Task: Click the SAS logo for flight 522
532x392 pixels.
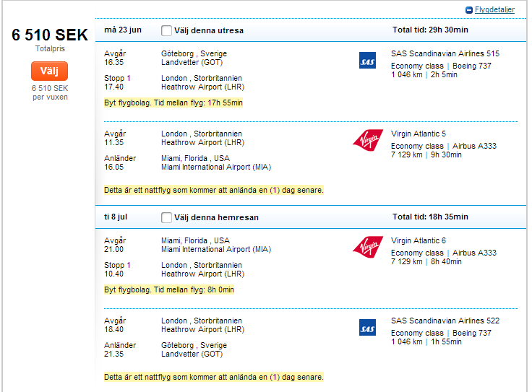Action: (367, 327)
